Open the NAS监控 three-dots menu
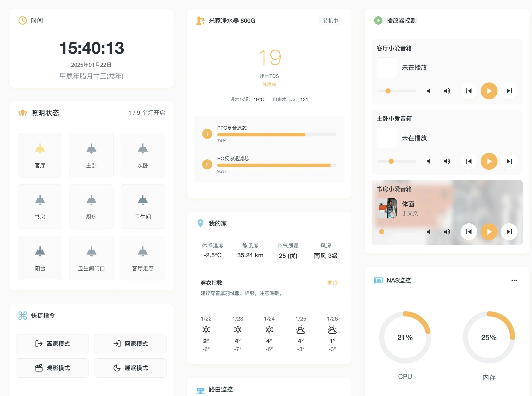532x396 pixels. [514, 280]
